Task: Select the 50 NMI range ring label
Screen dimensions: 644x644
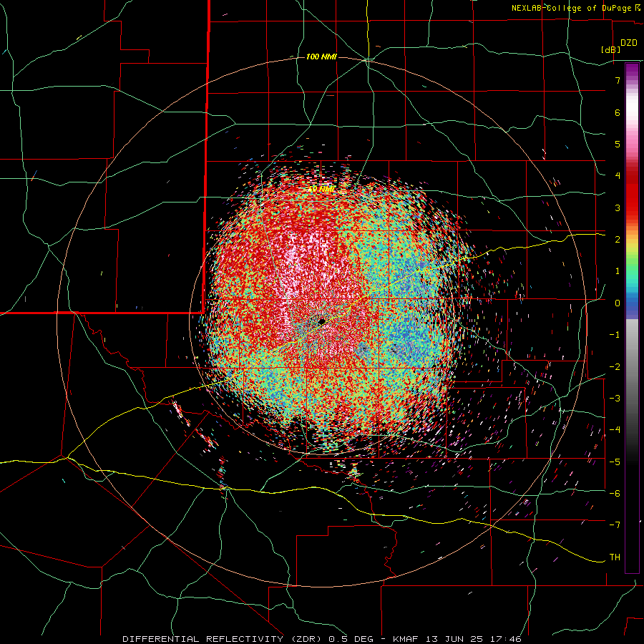Action: (321, 189)
